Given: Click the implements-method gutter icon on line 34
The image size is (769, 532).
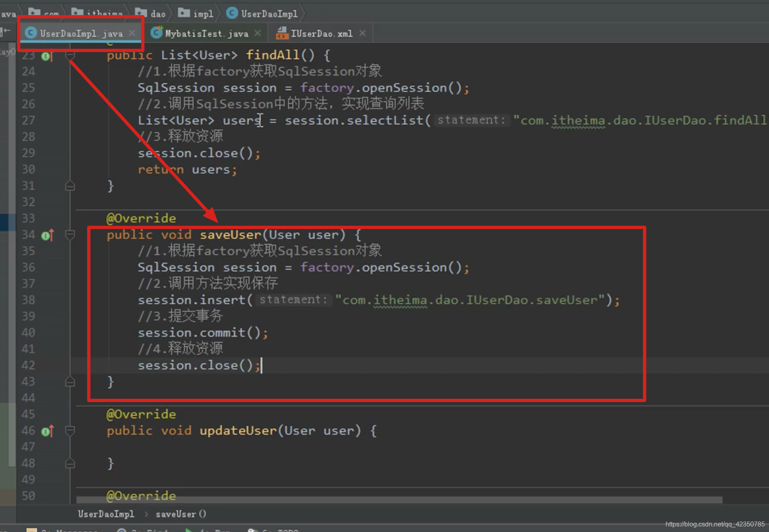Looking at the screenshot, I should click(x=47, y=235).
